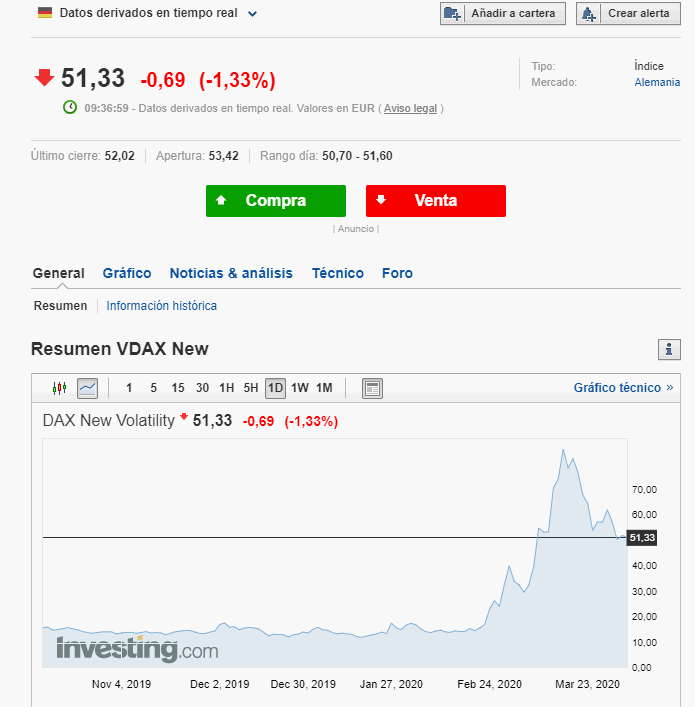Click the chart news/table icon
The image size is (695, 707).
click(372, 388)
